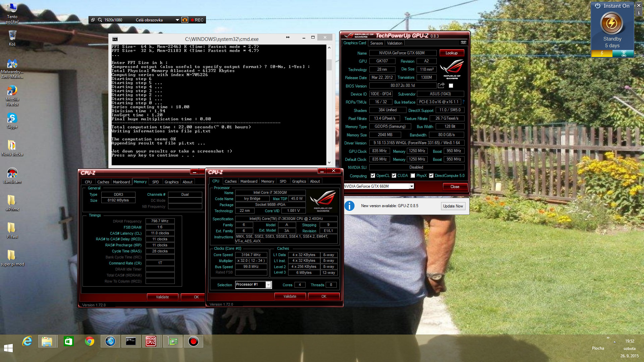Screen dimensions: 644x362
Task: Open Google Chrome from taskbar
Action: pyautogui.click(x=89, y=342)
